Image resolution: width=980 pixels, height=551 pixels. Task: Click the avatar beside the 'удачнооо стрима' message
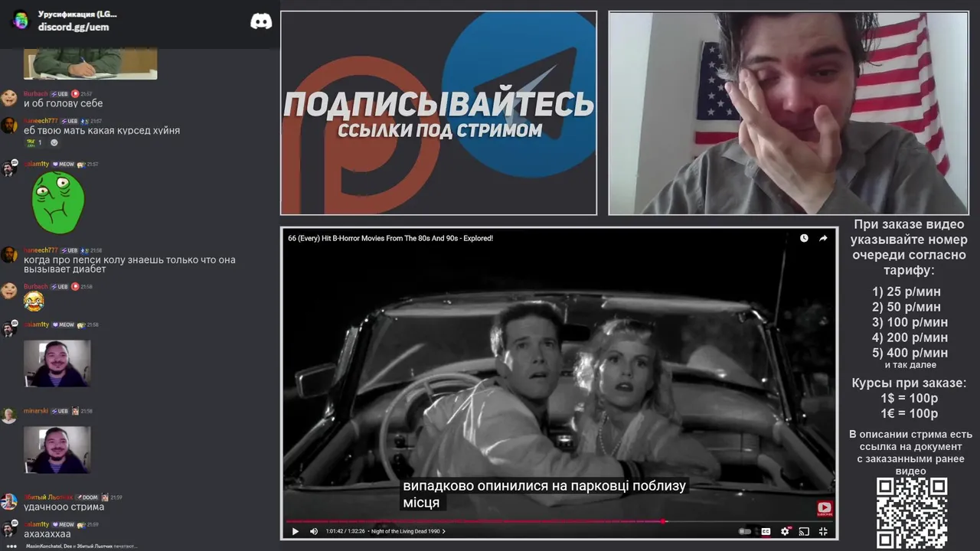9,502
